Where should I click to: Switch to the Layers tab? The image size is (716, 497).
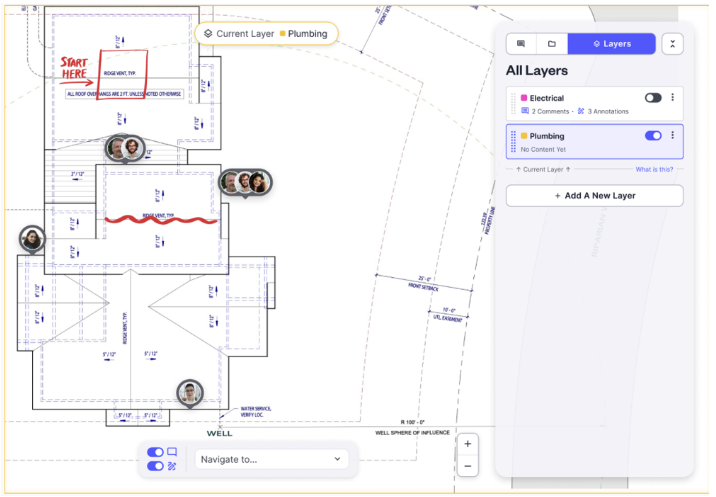pos(612,44)
